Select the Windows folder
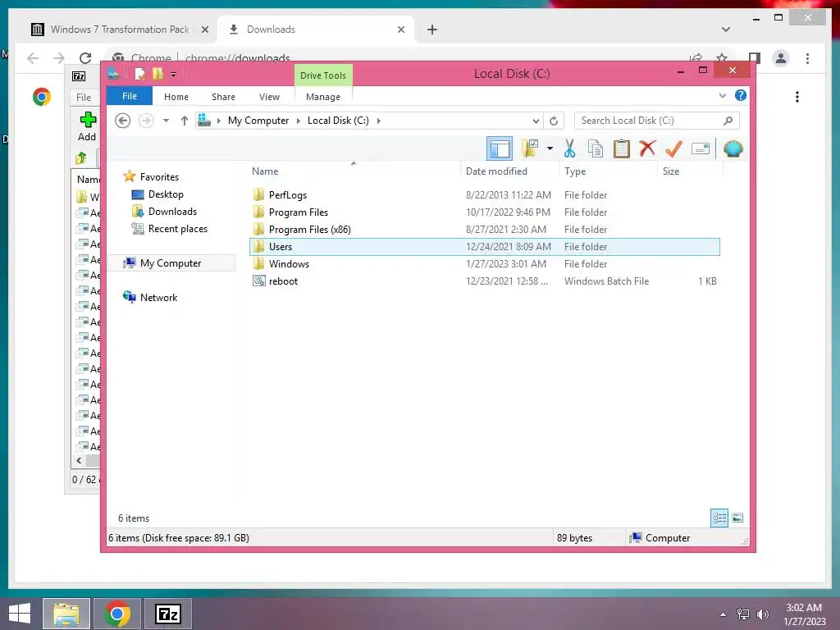This screenshot has height=630, width=840. (289, 264)
